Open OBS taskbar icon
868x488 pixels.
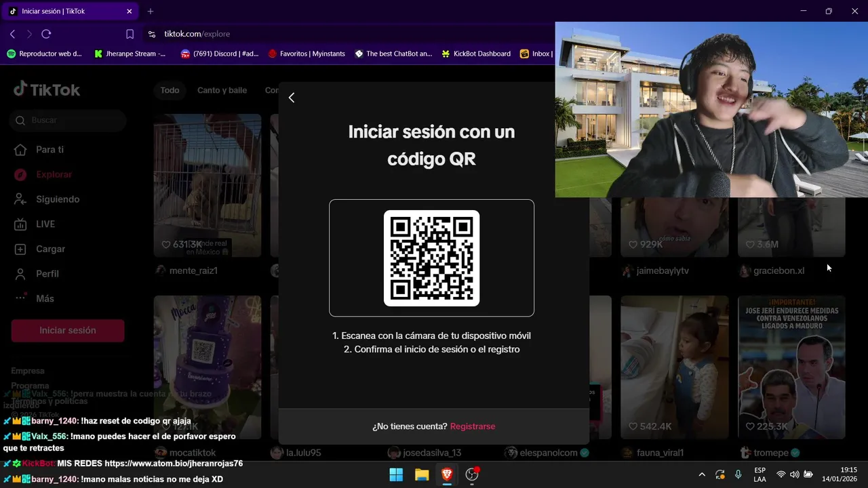point(473,474)
